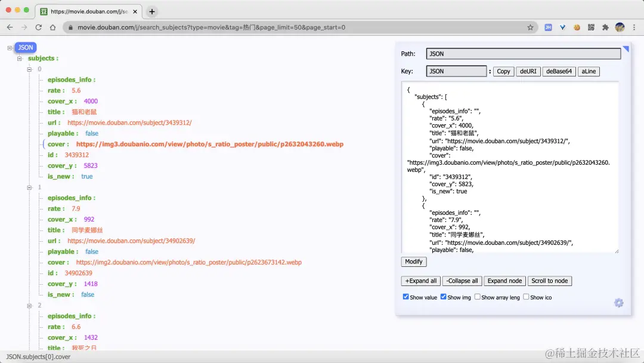
Task: Click the Modify button
Action: (x=414, y=262)
